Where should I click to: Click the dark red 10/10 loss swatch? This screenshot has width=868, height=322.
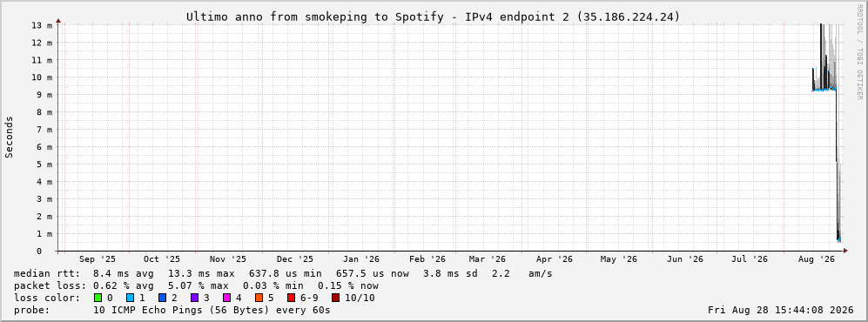click(336, 299)
